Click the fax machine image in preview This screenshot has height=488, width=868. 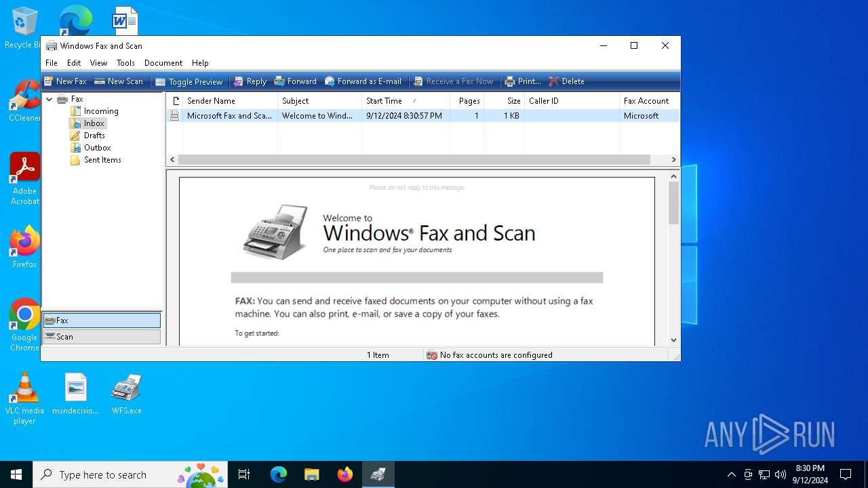[x=275, y=232]
